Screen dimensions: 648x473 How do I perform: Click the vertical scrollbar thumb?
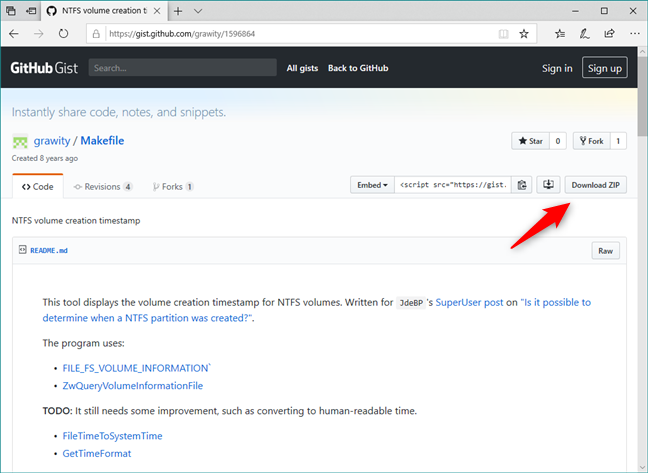coord(642,97)
